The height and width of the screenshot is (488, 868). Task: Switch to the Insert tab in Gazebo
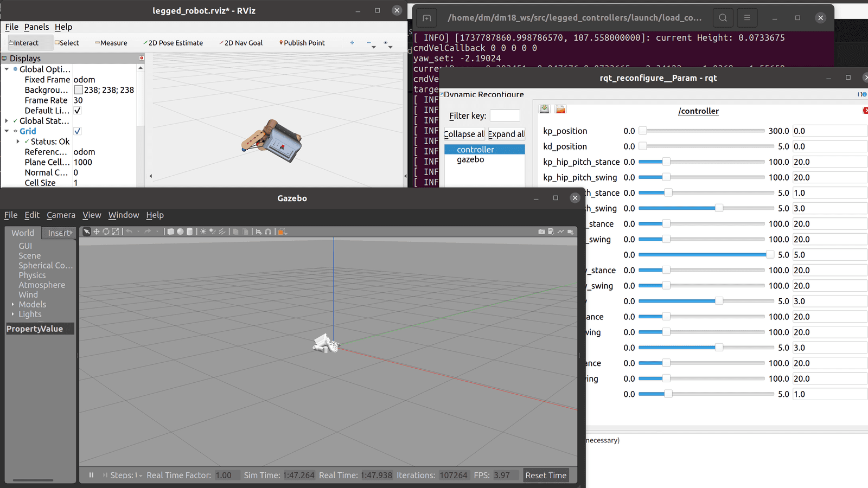tap(60, 233)
